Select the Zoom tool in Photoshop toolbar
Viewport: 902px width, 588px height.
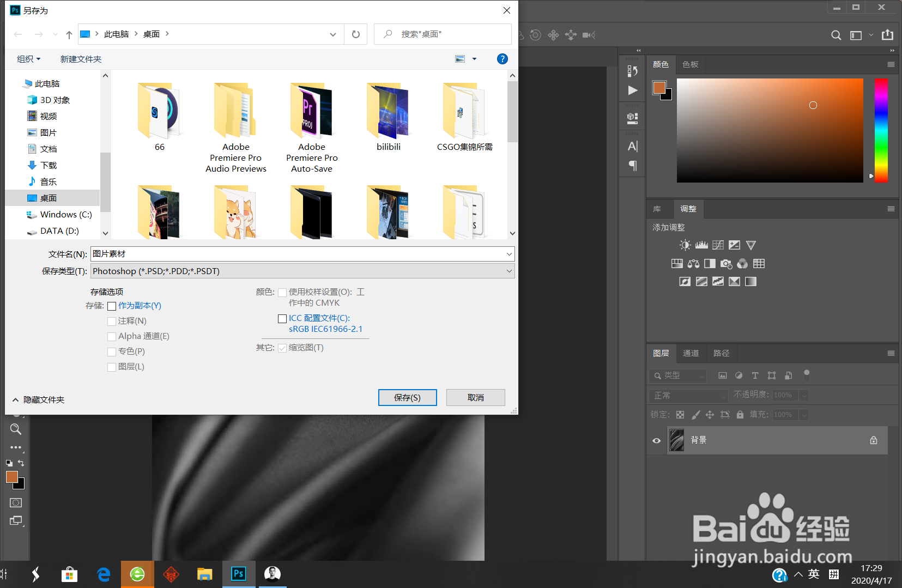tap(16, 429)
